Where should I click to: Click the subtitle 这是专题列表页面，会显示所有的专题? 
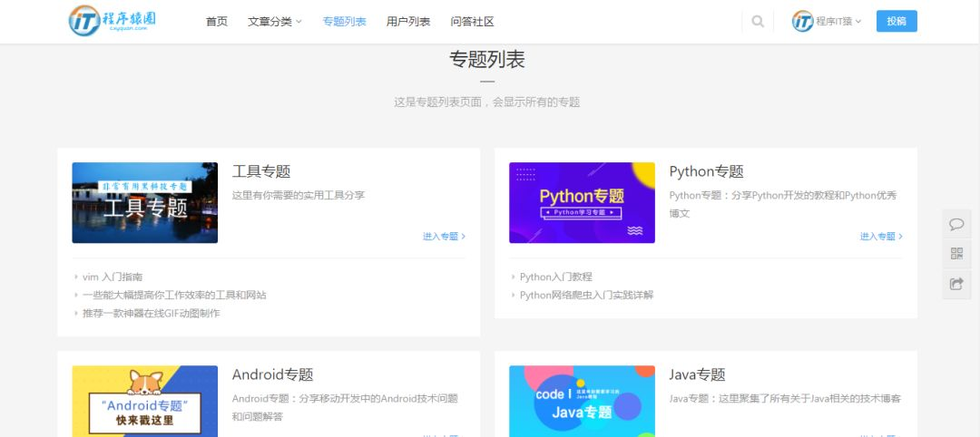487,102
